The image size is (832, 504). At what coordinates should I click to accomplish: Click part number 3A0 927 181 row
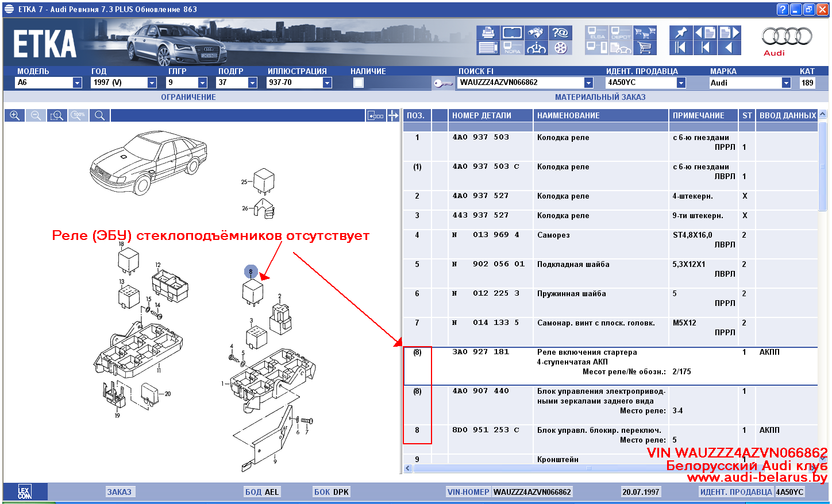(x=610, y=366)
